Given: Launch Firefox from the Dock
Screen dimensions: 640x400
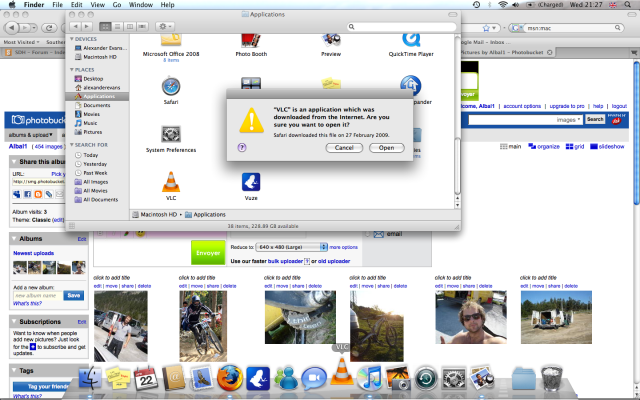Looking at the screenshot, I should coord(229,378).
